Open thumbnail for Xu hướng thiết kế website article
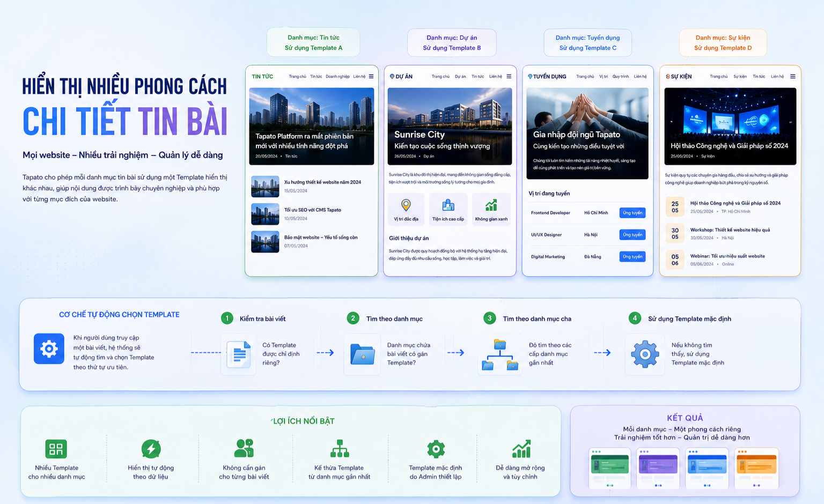The height and width of the screenshot is (504, 824). pyautogui.click(x=265, y=187)
